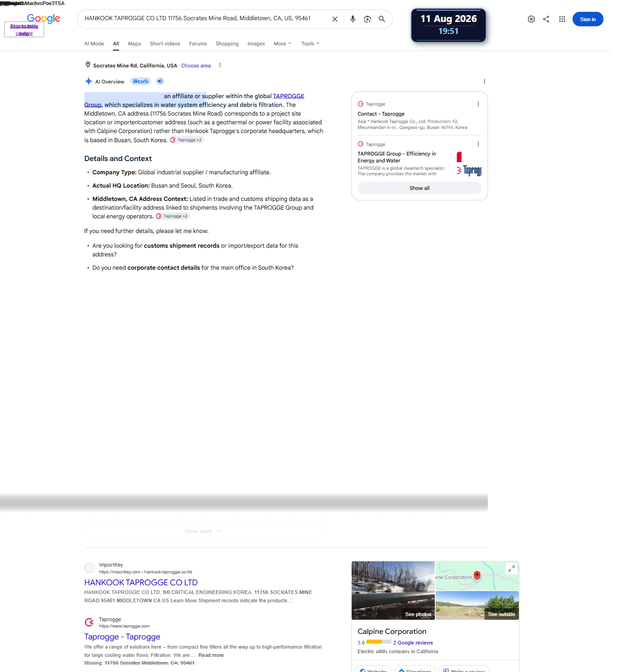618x672 pixels.
Task: Open the Tools dropdown
Action: coord(310,44)
